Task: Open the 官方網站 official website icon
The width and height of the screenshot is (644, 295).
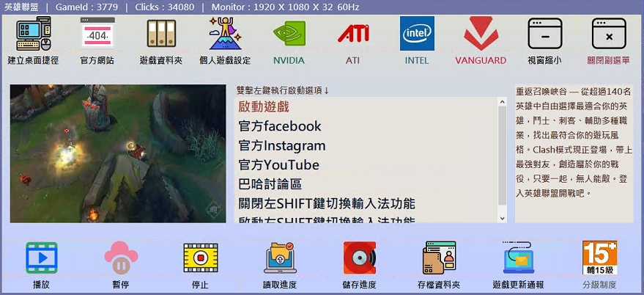Action: click(x=97, y=34)
